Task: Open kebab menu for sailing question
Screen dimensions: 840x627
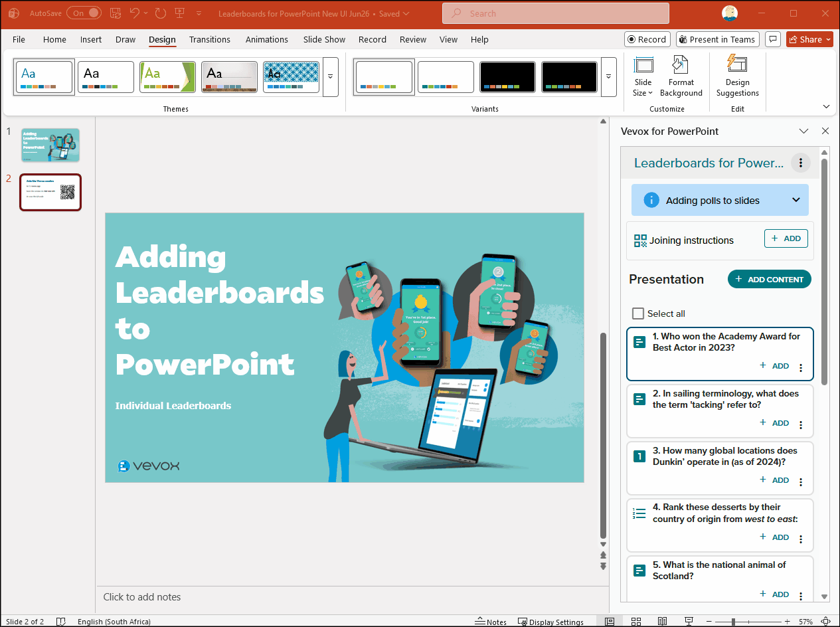Action: (x=801, y=424)
